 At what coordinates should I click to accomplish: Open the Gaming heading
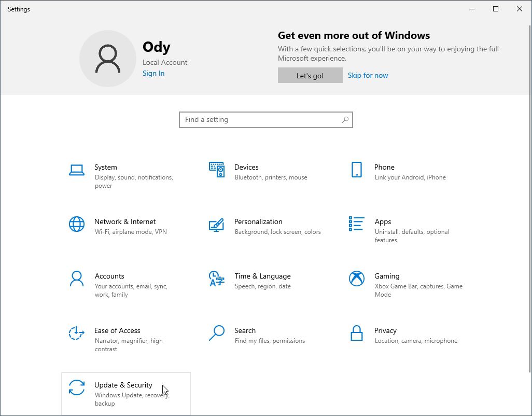pos(387,276)
